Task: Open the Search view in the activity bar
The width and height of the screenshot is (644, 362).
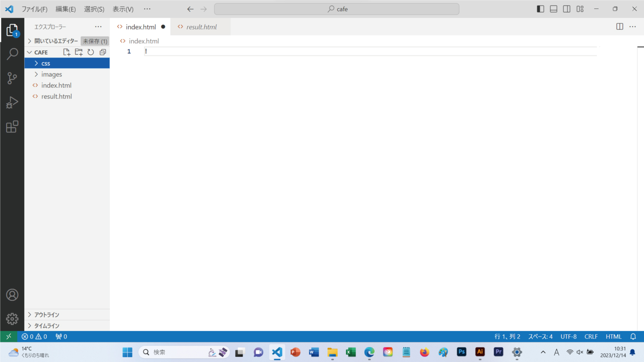Action: [12, 54]
